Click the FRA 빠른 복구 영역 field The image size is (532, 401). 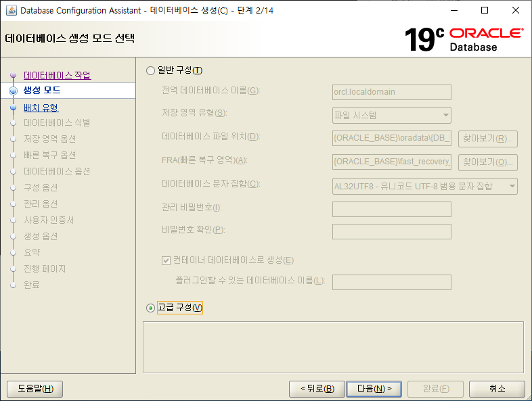[391, 162]
